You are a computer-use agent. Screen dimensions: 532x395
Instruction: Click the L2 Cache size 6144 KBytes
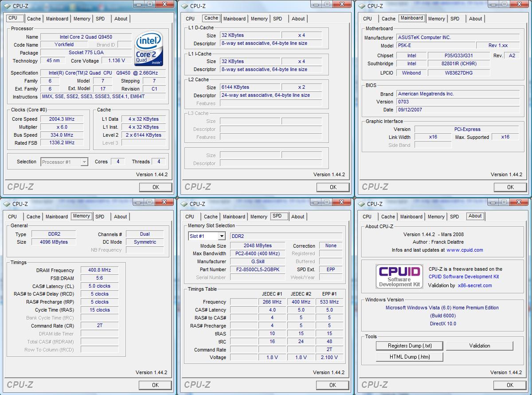coord(250,87)
